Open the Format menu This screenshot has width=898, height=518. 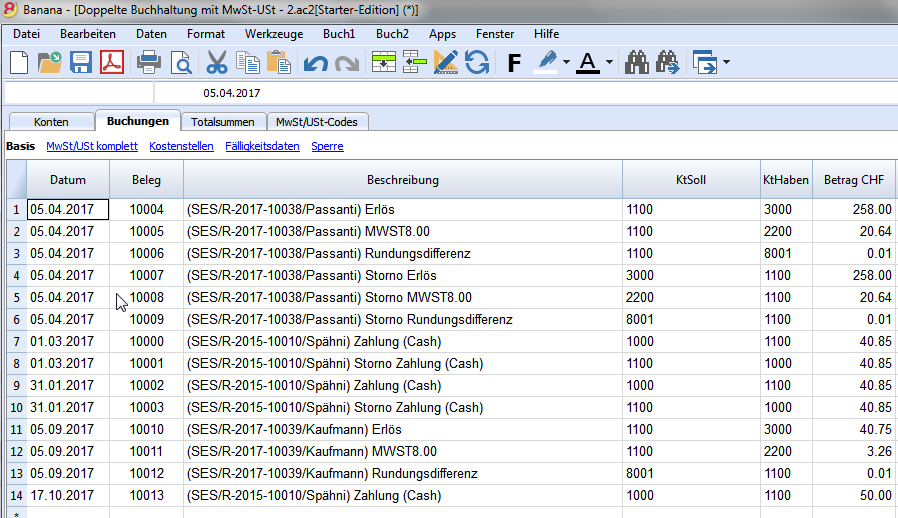pyautogui.click(x=206, y=34)
